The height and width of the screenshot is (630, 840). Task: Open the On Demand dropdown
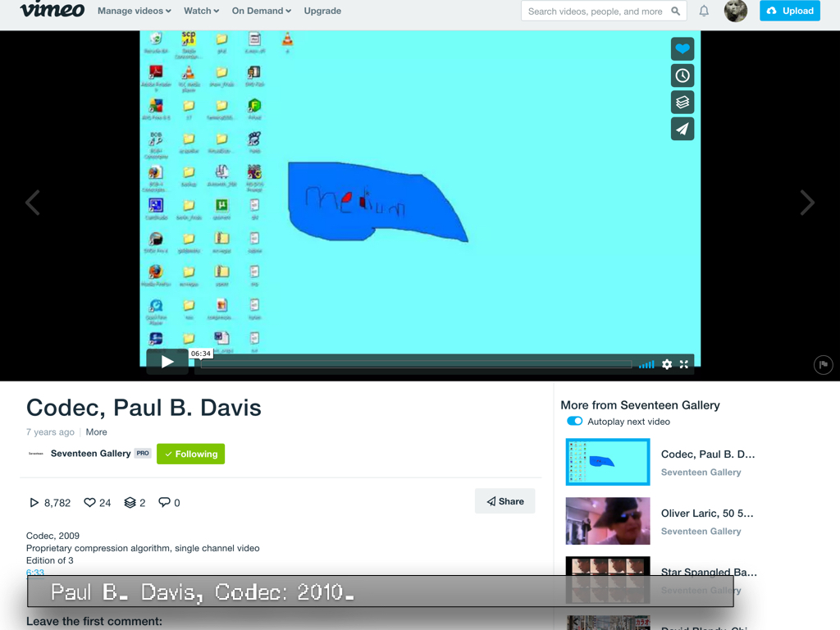click(262, 11)
